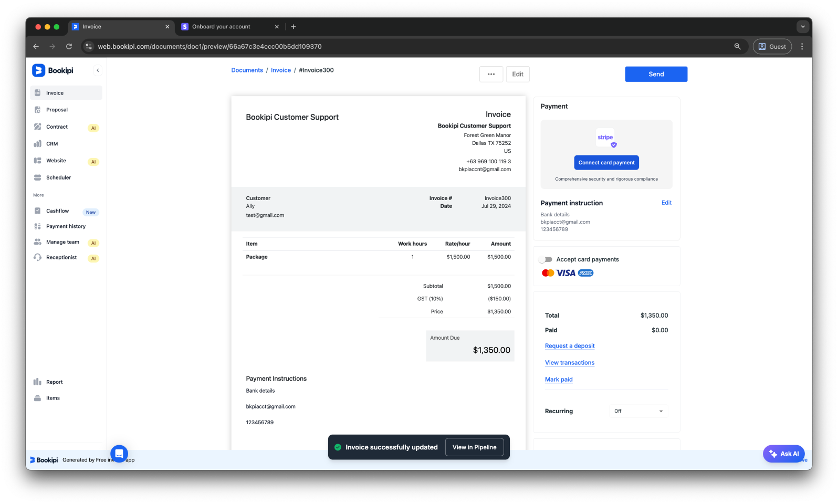Close the Onboard your account tab

[277, 27]
